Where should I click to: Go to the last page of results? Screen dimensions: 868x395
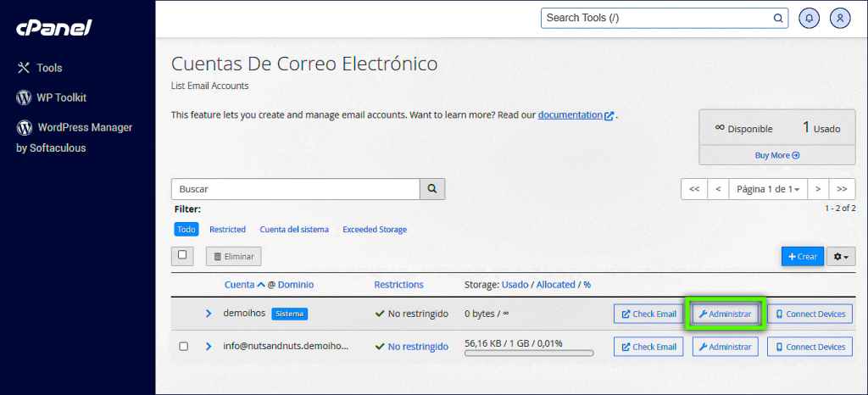coord(842,189)
